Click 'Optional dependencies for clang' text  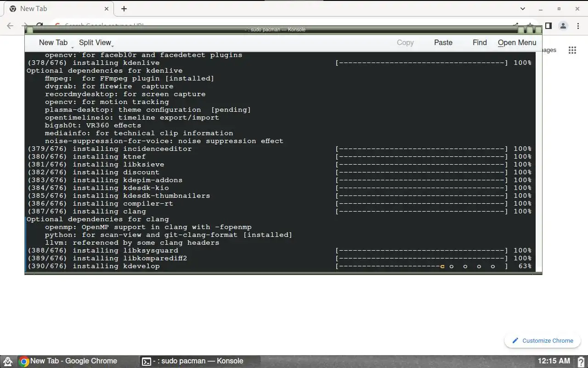(98, 219)
